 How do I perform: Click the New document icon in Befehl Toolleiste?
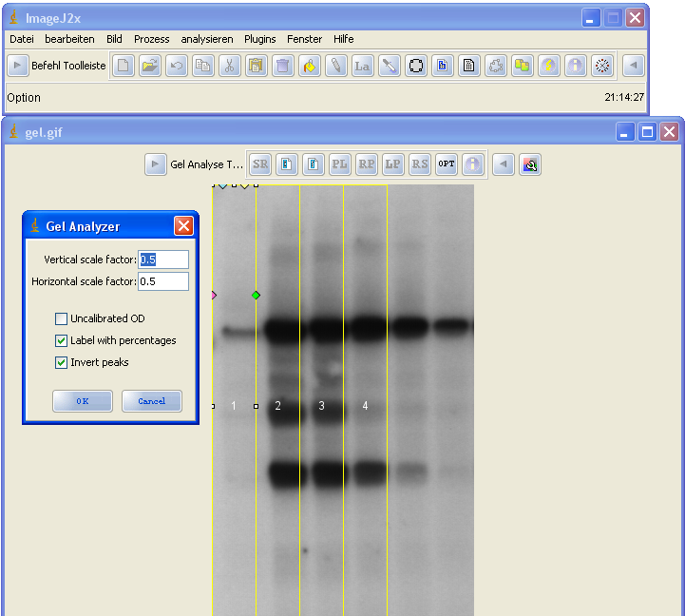click(x=124, y=66)
